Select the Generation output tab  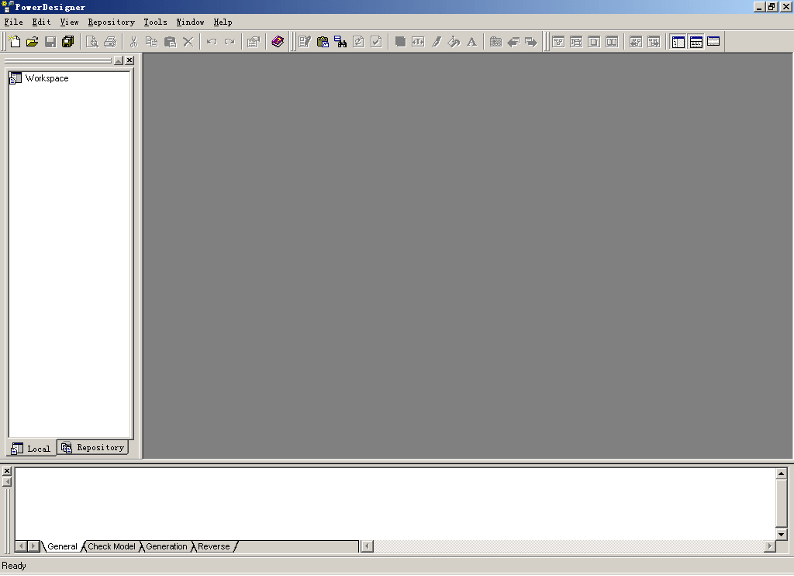coord(166,547)
